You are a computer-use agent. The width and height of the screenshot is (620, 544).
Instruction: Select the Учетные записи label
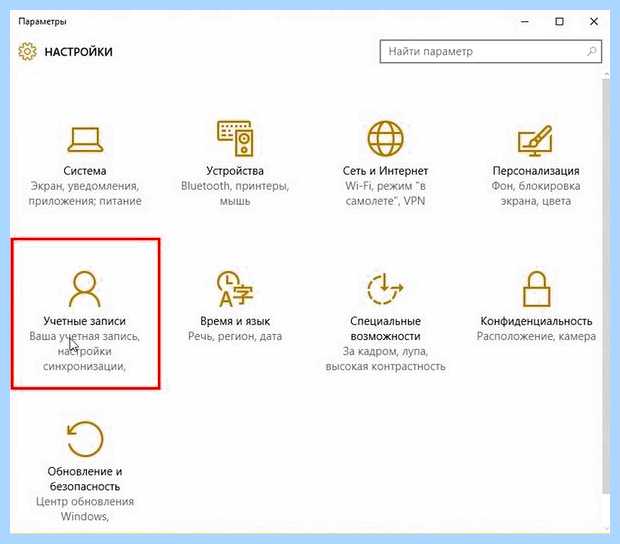pyautogui.click(x=85, y=321)
